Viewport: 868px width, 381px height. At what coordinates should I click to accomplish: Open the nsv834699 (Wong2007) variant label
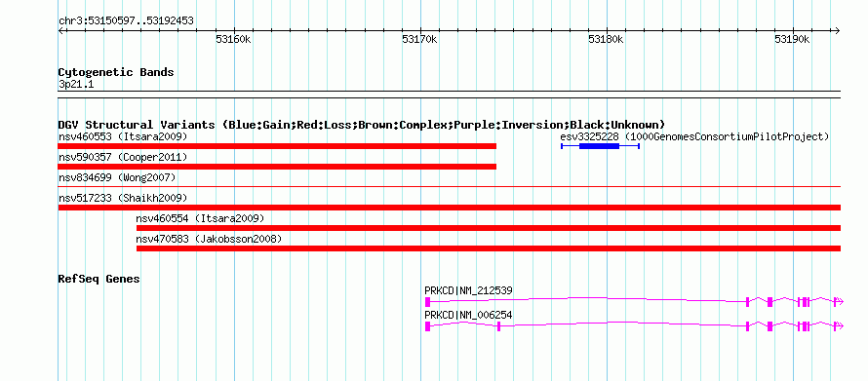[x=117, y=177]
